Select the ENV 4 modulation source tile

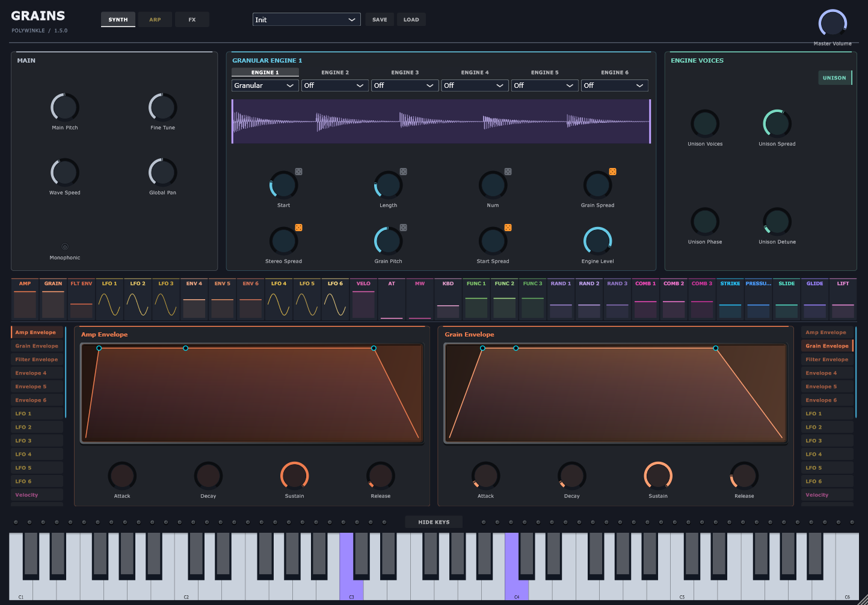tap(194, 299)
